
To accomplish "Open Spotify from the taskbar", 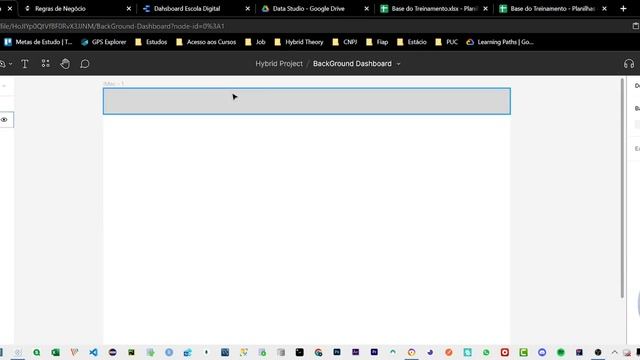I will point(561,352).
